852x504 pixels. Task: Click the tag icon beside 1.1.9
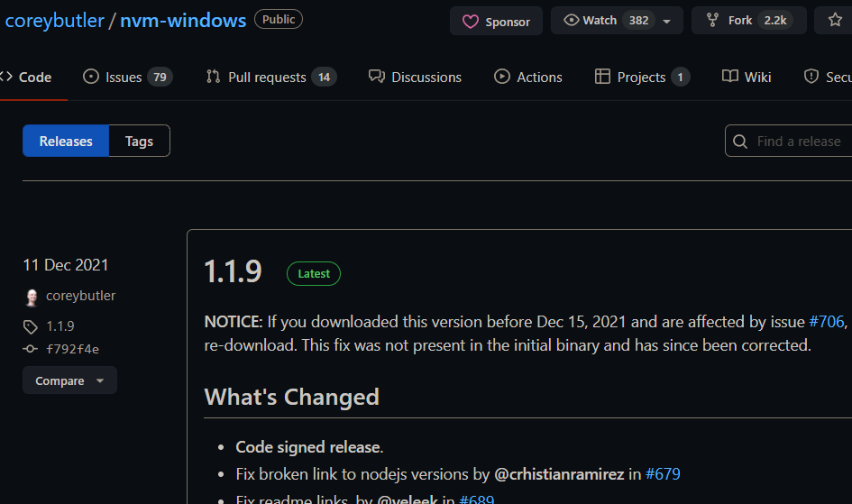pos(31,326)
